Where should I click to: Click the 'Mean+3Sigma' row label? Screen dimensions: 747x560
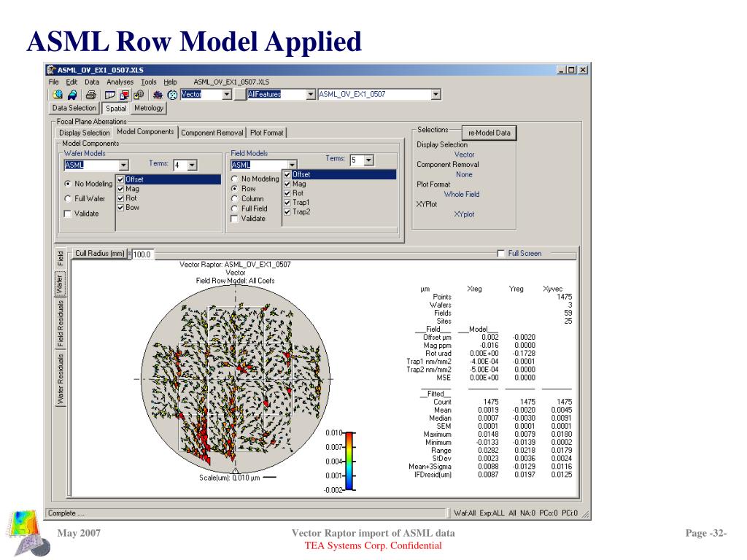tap(430, 467)
